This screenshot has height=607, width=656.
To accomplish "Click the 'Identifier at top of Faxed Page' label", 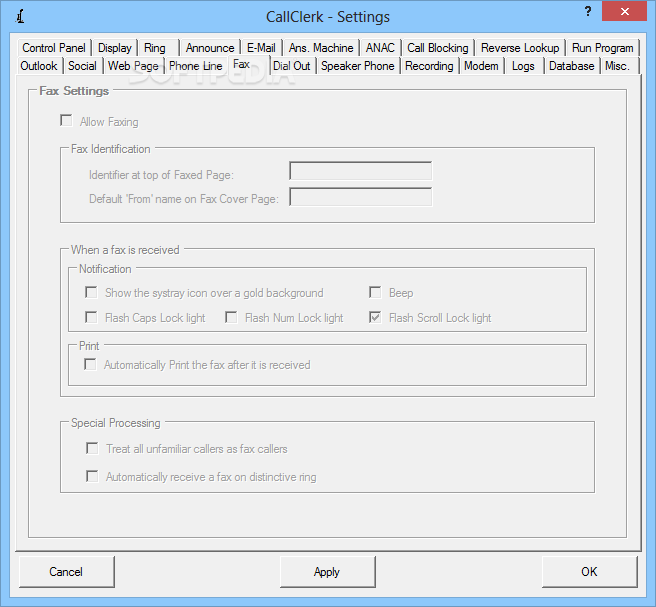I will click(161, 175).
